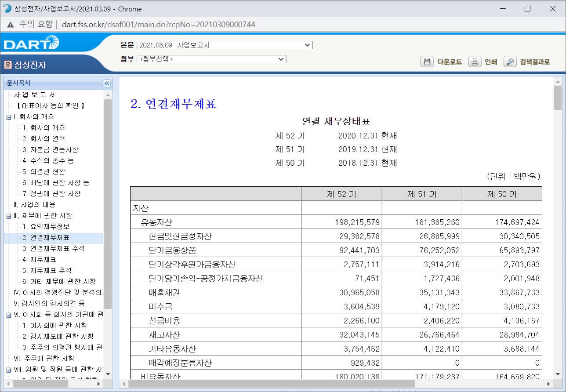
Task: Collapse the VI. 이사회 등 회사의 기관 node
Action: tap(8, 315)
